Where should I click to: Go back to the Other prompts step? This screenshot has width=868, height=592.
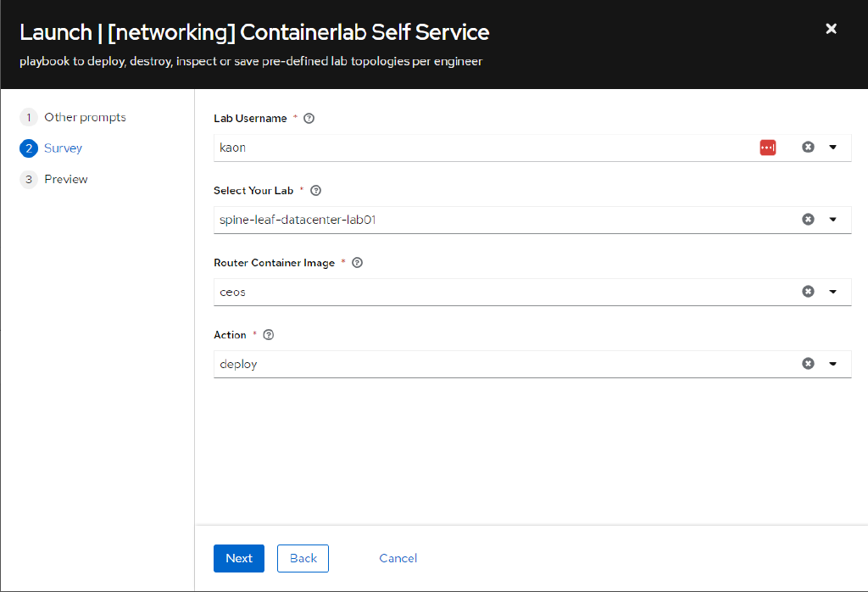pyautogui.click(x=85, y=117)
